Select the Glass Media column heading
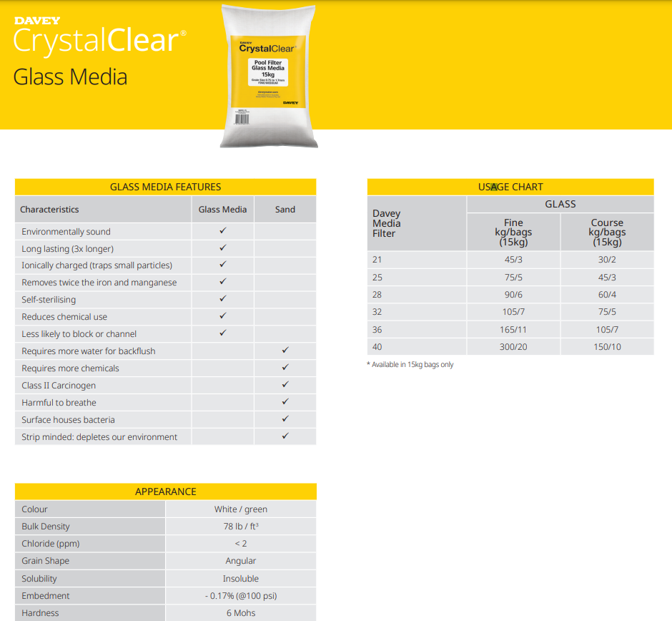Viewport: 672px width, 621px height. tap(222, 209)
